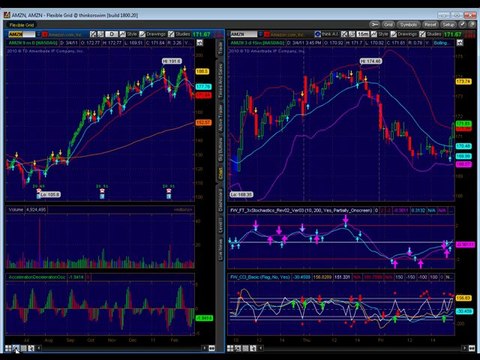
Task: Select the Chart sidebar tab
Action: pos(220,174)
